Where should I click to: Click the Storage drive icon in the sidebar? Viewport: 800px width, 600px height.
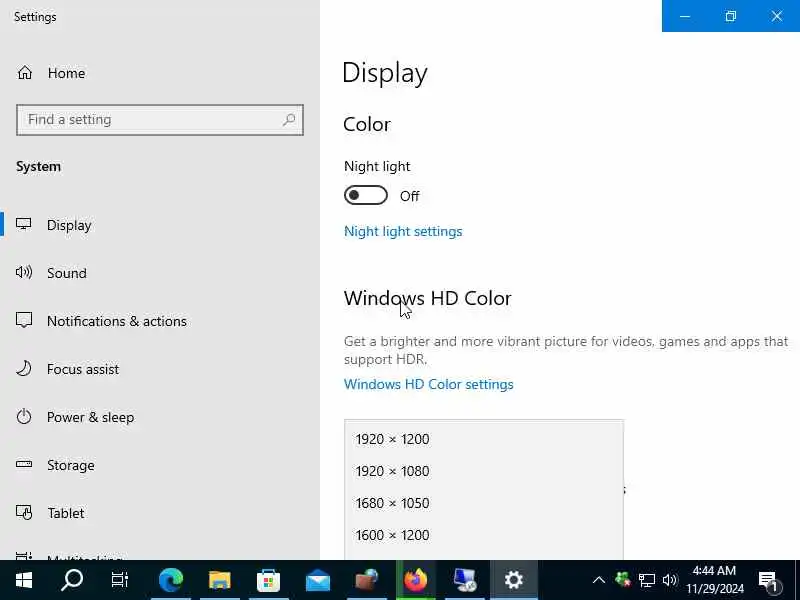24,464
